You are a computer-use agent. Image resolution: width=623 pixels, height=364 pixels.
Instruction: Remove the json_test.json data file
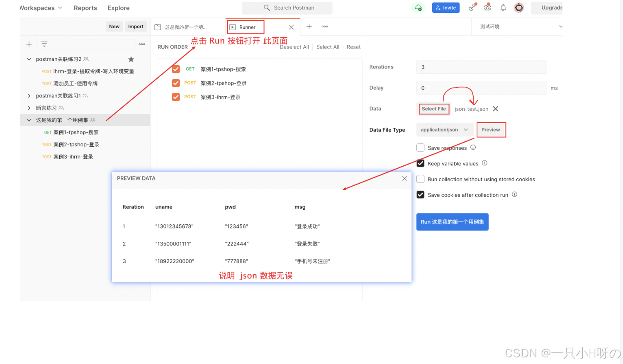pyautogui.click(x=495, y=109)
